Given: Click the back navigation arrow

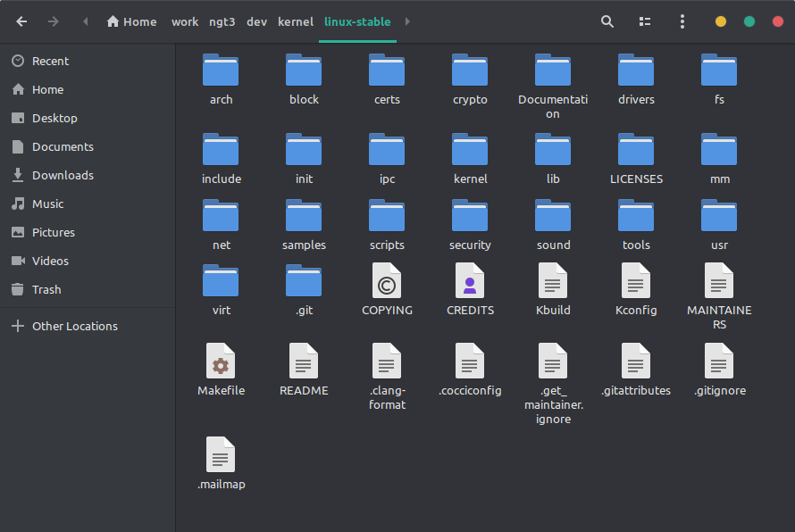Looking at the screenshot, I should 21,21.
